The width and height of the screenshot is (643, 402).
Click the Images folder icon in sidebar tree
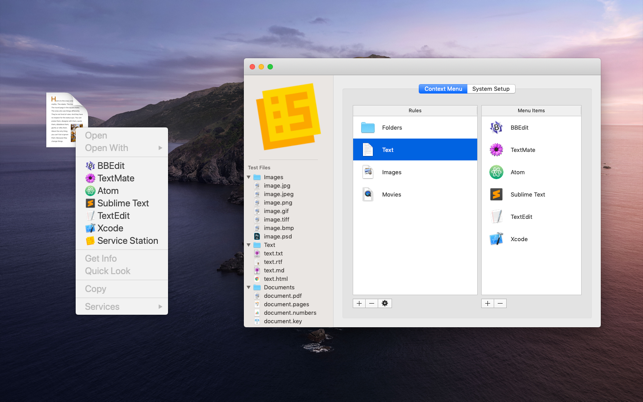tap(257, 177)
